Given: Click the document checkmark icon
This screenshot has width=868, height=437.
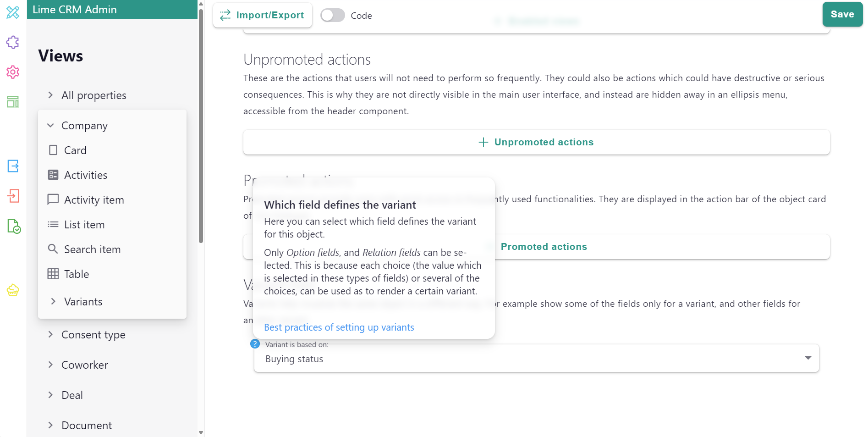Looking at the screenshot, I should 14,226.
